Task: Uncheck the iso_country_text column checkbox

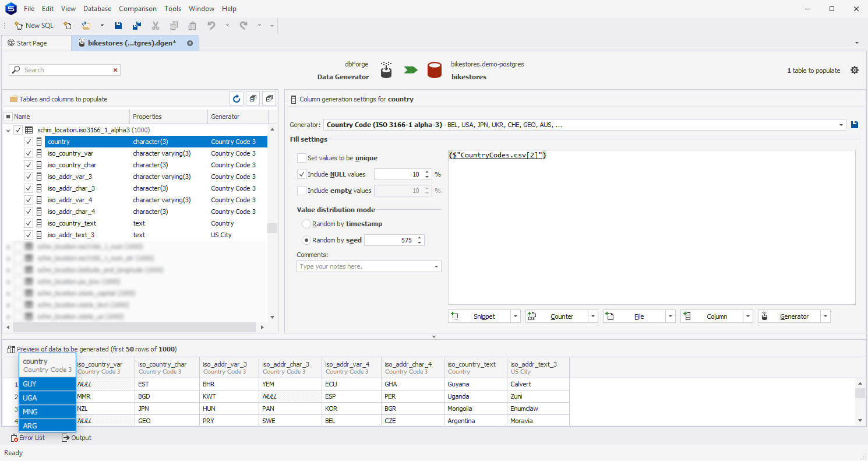Action: click(x=29, y=223)
